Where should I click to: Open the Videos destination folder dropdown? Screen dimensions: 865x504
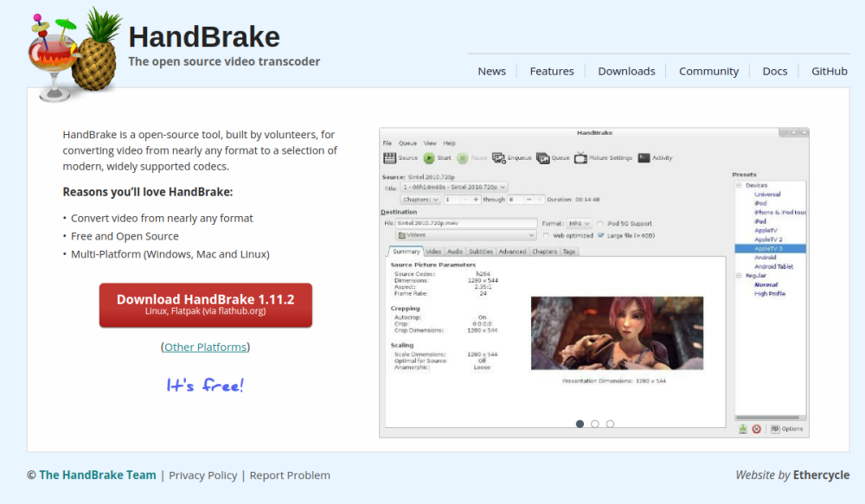(465, 235)
